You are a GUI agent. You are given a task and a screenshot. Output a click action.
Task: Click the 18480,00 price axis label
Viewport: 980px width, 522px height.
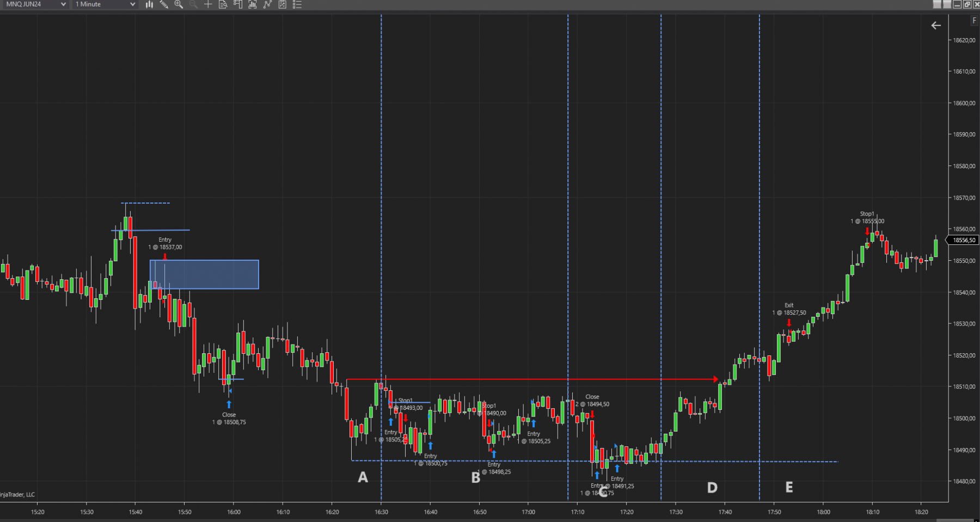point(964,482)
